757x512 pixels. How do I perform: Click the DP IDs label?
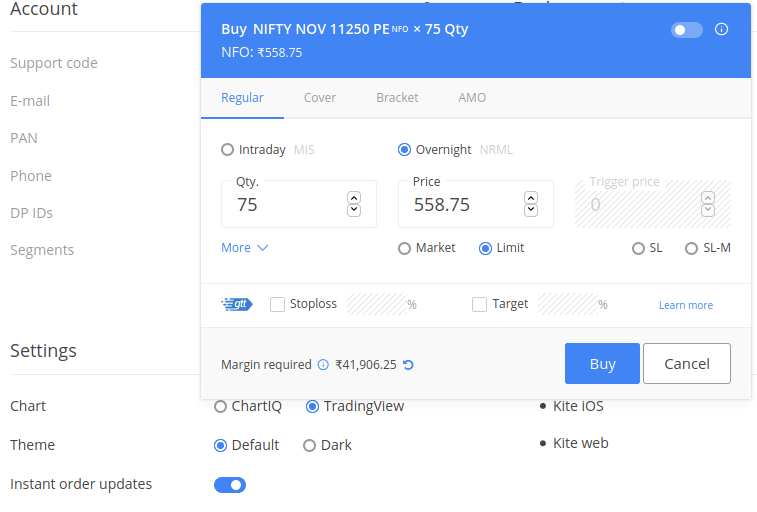click(x=31, y=213)
